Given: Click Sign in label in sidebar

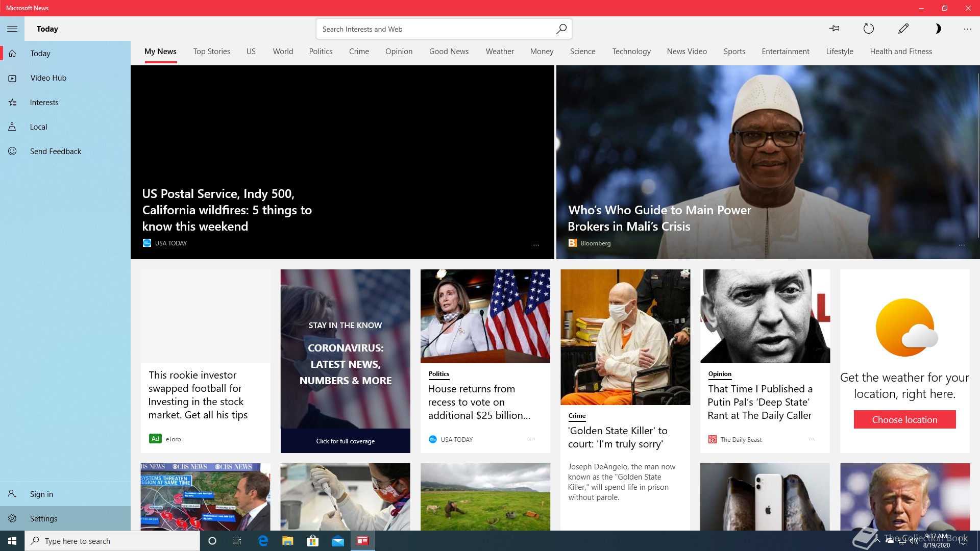Looking at the screenshot, I should [41, 494].
